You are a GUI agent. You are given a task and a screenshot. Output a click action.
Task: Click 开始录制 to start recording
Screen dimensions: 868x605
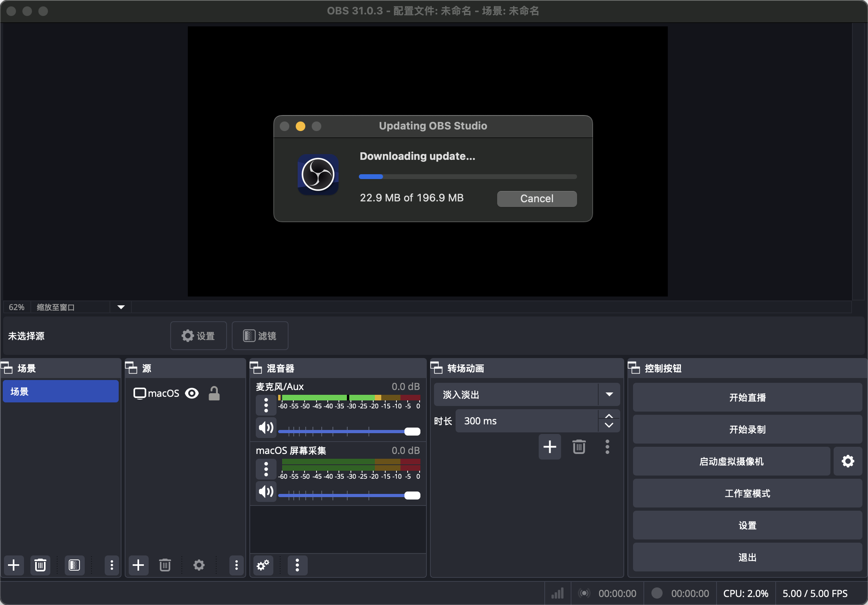point(747,429)
